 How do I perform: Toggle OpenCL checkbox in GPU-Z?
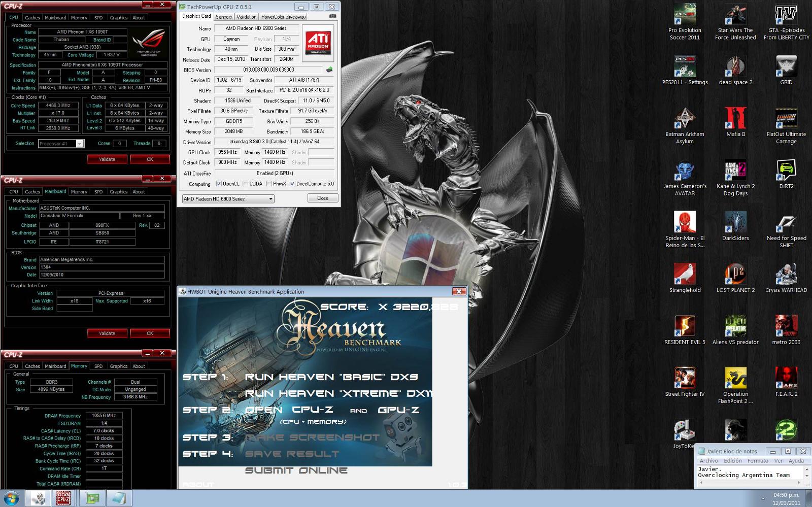pos(219,184)
